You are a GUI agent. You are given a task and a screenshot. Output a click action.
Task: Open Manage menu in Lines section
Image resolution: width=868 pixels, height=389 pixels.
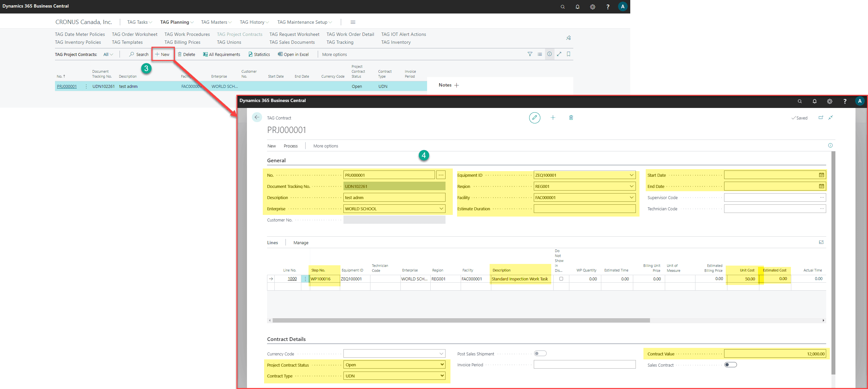pos(301,243)
